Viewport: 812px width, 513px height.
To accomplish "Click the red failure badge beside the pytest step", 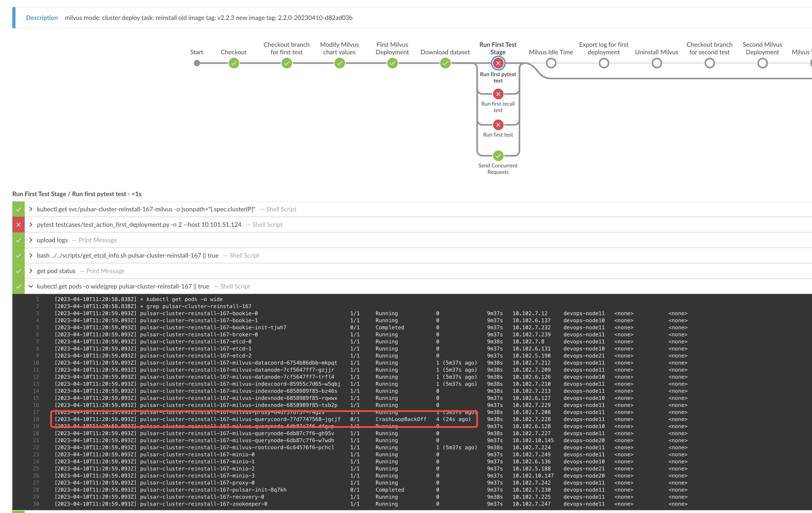I will coord(18,225).
